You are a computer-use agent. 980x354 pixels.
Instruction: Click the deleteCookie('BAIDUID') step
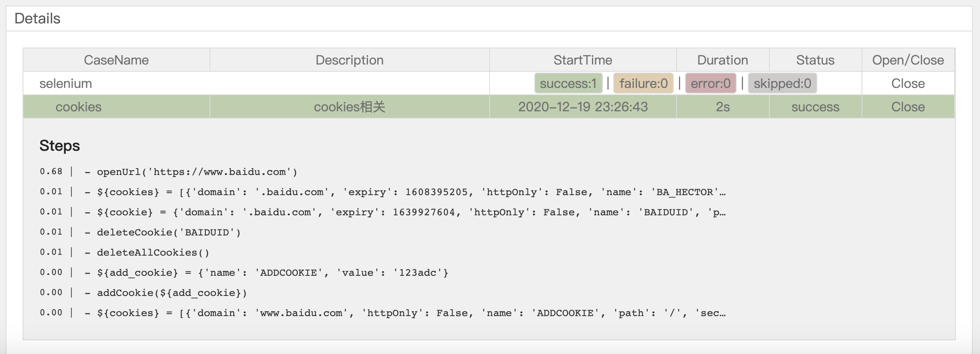(168, 233)
